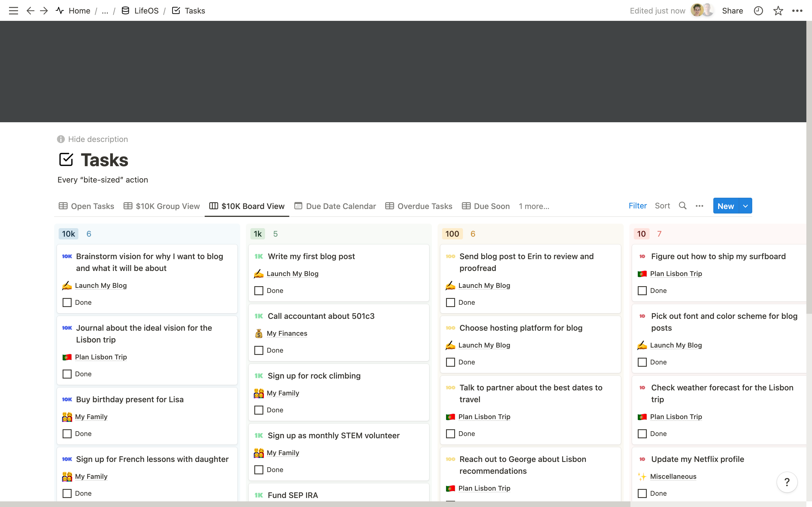812x507 pixels.
Task: Click the Hide description toggle text
Action: [98, 139]
